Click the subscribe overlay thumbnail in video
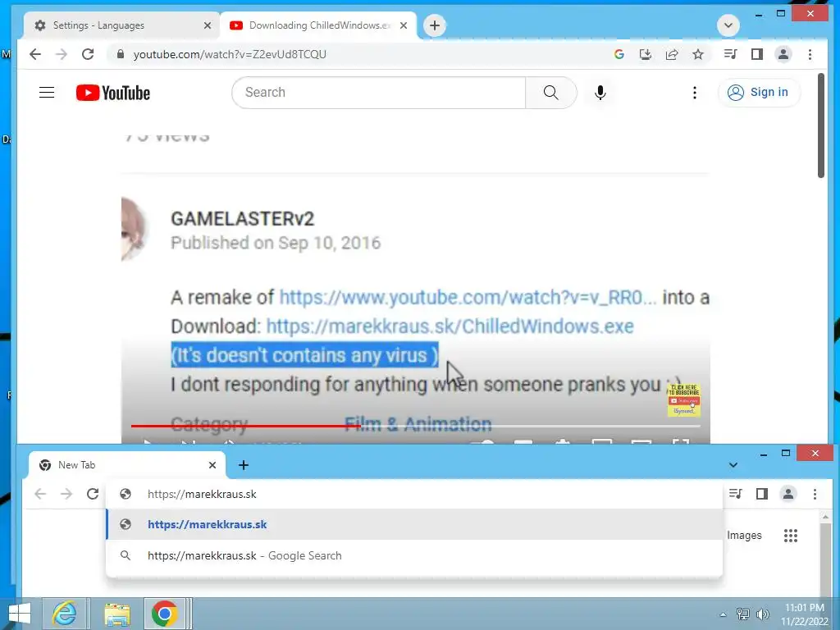 (x=683, y=400)
